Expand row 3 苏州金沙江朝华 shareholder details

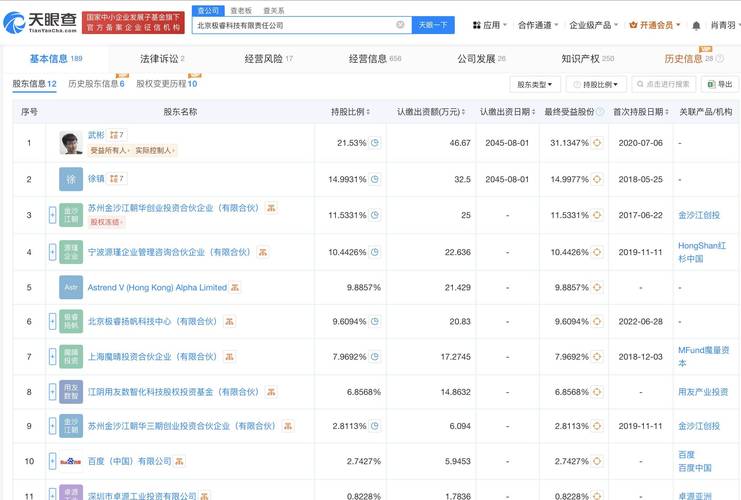point(52,215)
